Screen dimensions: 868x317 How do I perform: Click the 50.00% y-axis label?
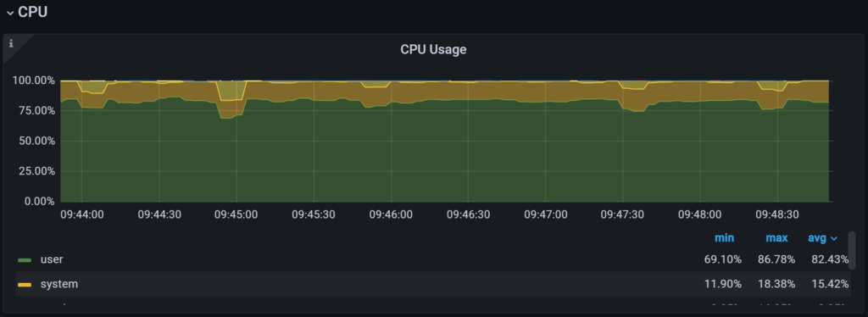click(36, 141)
